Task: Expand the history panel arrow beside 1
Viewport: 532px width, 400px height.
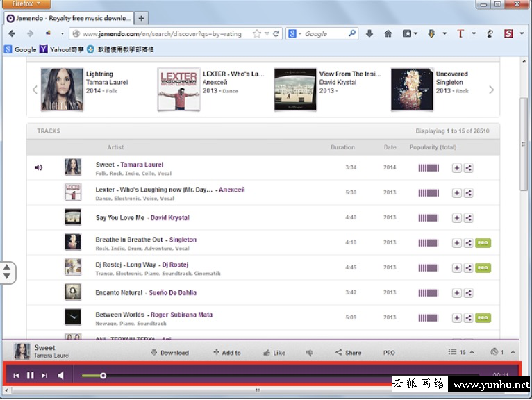Action: pyautogui.click(x=513, y=352)
